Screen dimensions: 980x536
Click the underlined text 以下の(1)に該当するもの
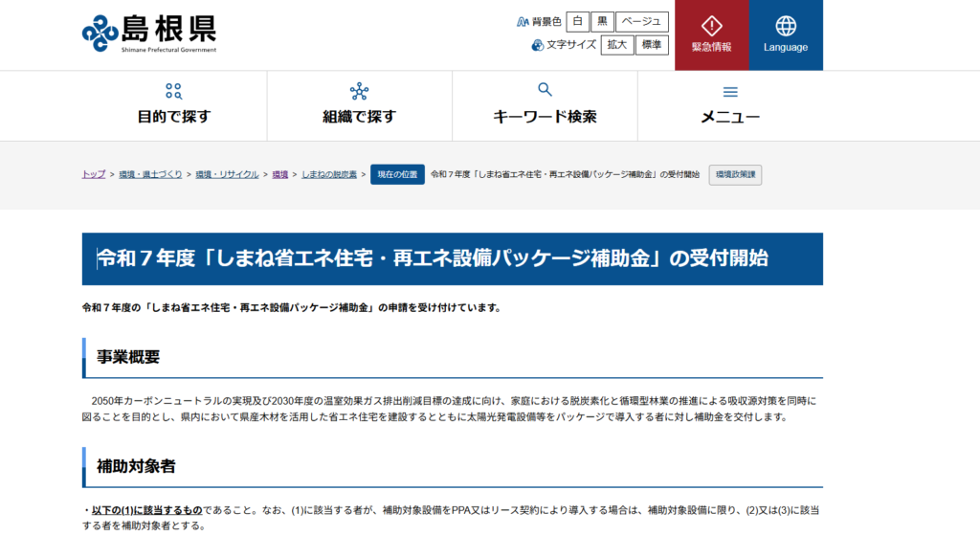point(146,510)
